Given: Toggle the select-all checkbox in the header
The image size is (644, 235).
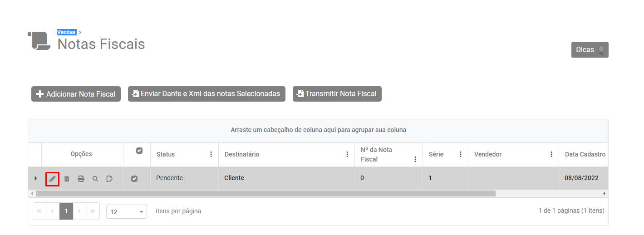Looking at the screenshot, I should [x=139, y=151].
